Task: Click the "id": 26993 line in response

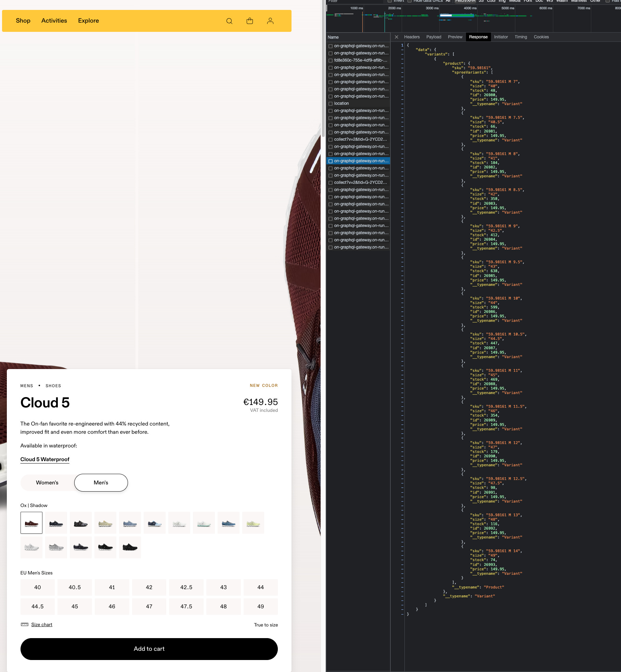Action: (x=483, y=565)
